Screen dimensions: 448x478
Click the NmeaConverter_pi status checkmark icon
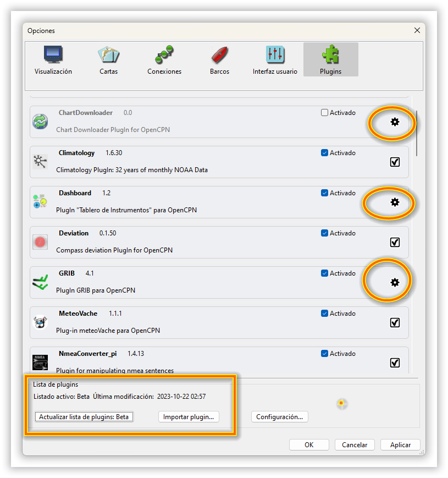click(395, 363)
